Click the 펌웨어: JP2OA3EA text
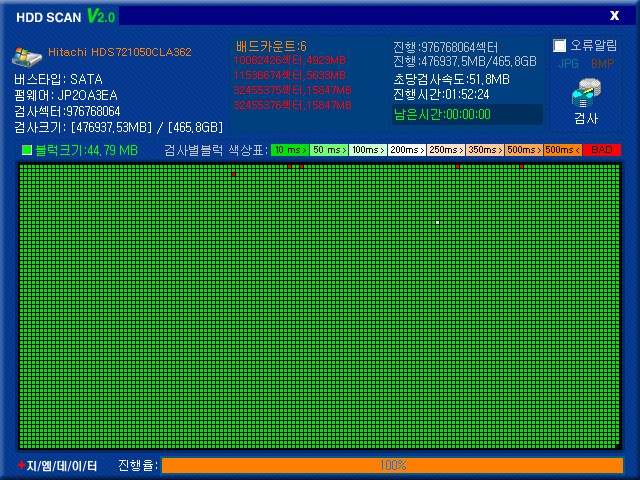This screenshot has height=480, width=640. [66, 96]
